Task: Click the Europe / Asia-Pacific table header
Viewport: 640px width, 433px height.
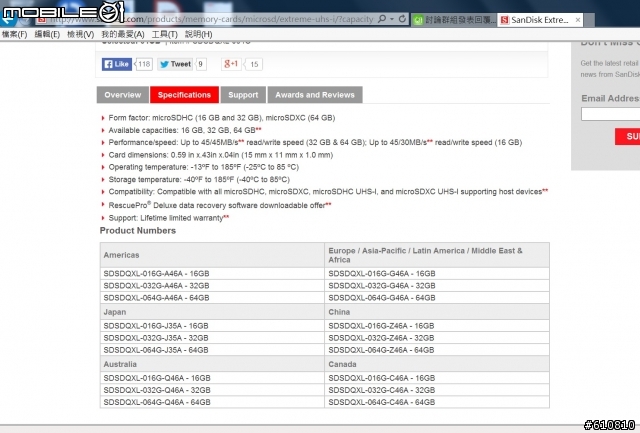Action: coord(437,255)
